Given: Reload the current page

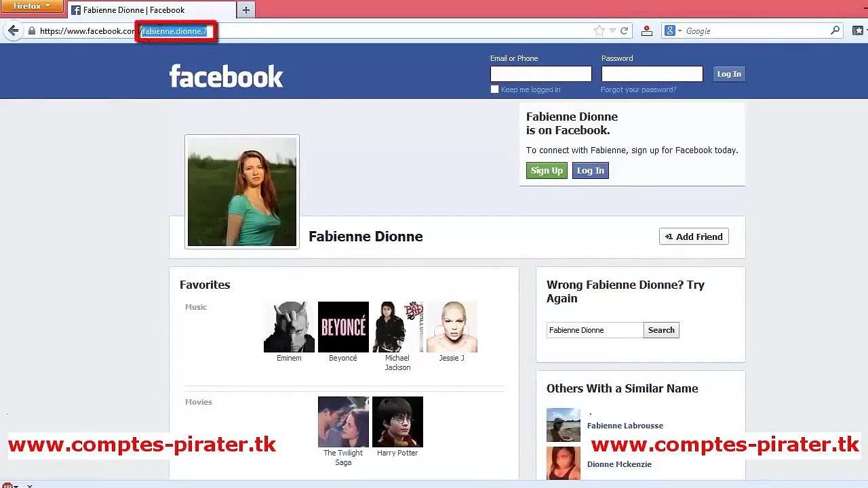Looking at the screenshot, I should (624, 30).
